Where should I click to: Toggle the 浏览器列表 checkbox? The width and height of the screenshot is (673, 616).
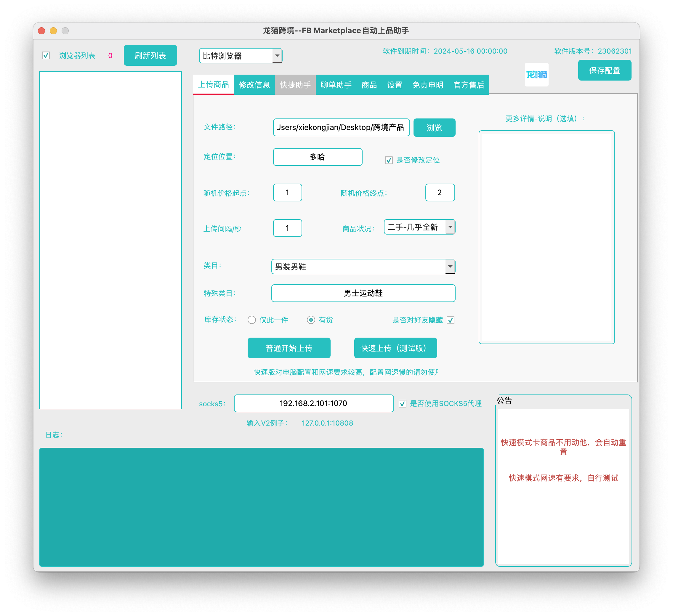(46, 55)
